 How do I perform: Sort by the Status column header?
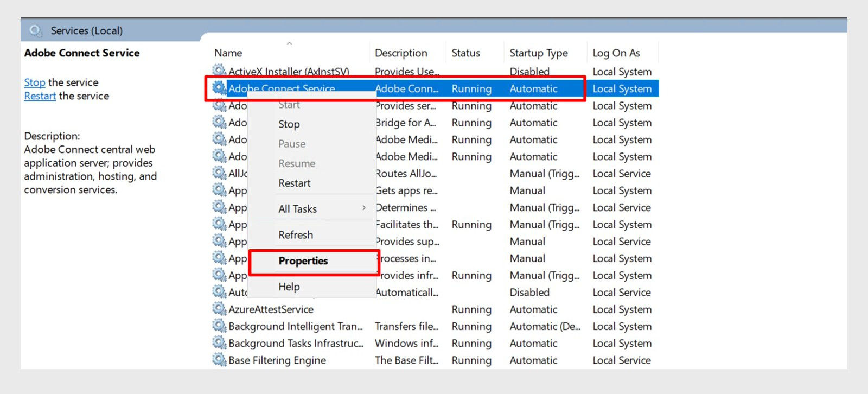click(x=466, y=53)
